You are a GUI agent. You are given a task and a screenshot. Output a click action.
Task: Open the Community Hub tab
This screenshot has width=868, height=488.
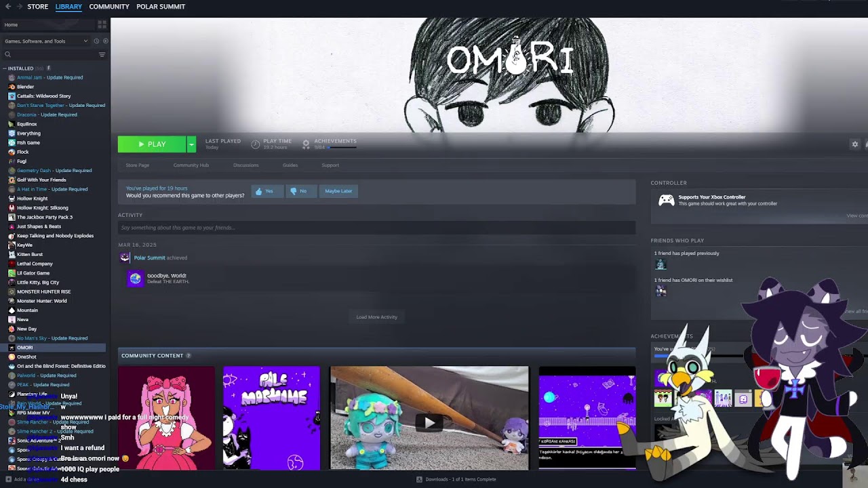(x=191, y=165)
